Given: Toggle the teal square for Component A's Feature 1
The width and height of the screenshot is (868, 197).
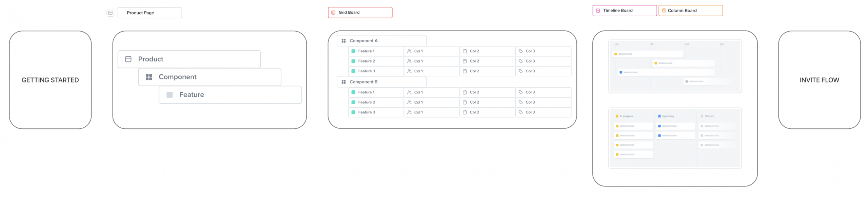Looking at the screenshot, I should click(x=353, y=51).
